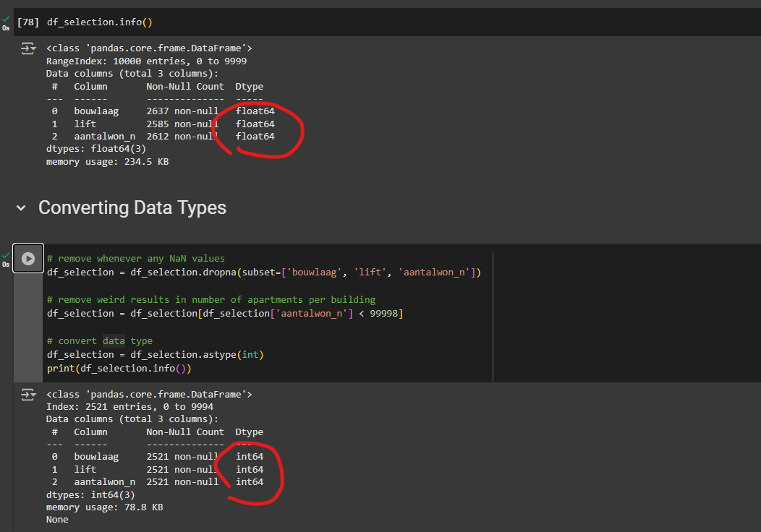
Task: Click 'RangeIndex: 10000 entries' output line
Action: [146, 61]
